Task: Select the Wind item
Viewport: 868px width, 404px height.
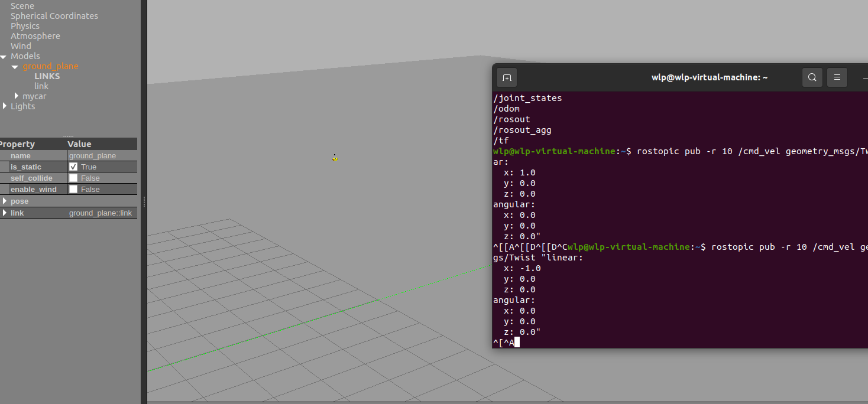Action: click(x=21, y=46)
